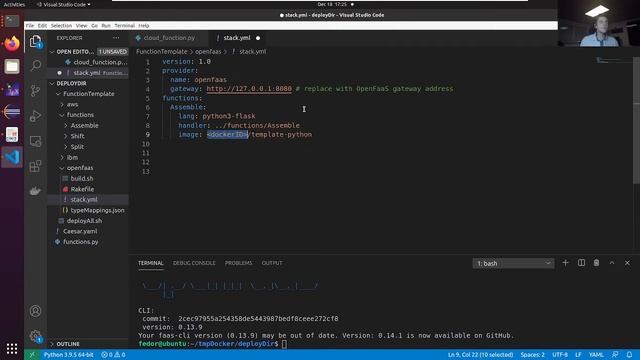Click the unsaved dot on stack.yml tab
Viewport: 640px width, 360px height.
pos(258,38)
